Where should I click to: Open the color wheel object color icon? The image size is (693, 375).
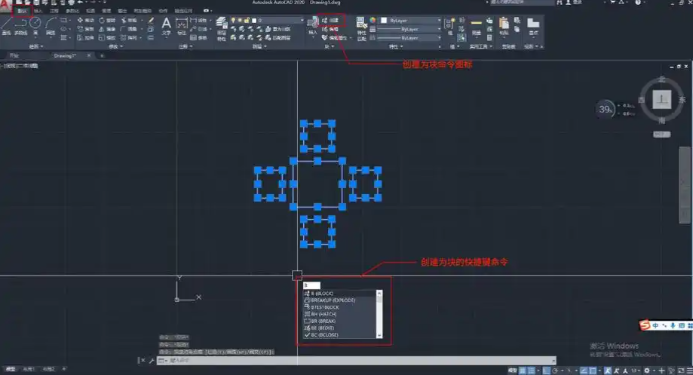[373, 20]
